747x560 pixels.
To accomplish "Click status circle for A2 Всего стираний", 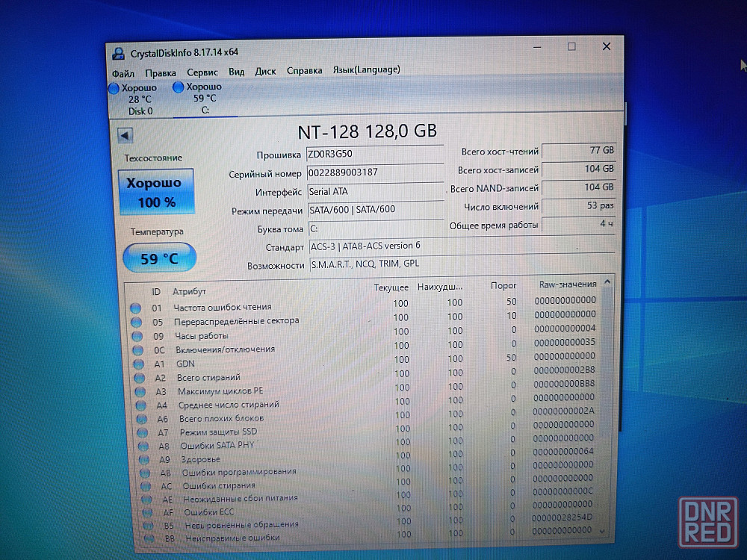I will [x=140, y=378].
